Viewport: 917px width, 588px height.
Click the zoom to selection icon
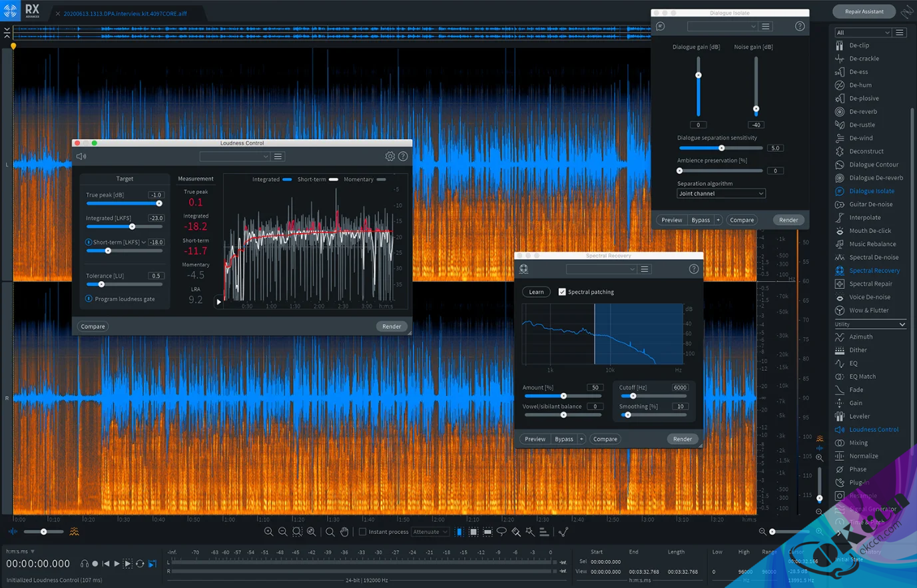tap(297, 532)
